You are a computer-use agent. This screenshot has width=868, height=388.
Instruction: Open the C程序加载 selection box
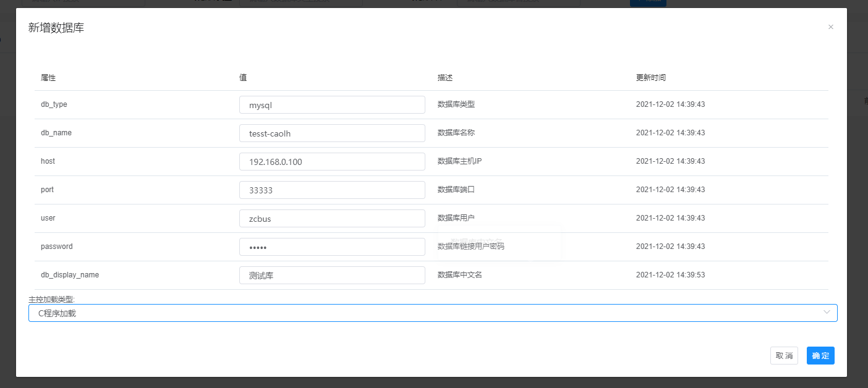point(427,313)
